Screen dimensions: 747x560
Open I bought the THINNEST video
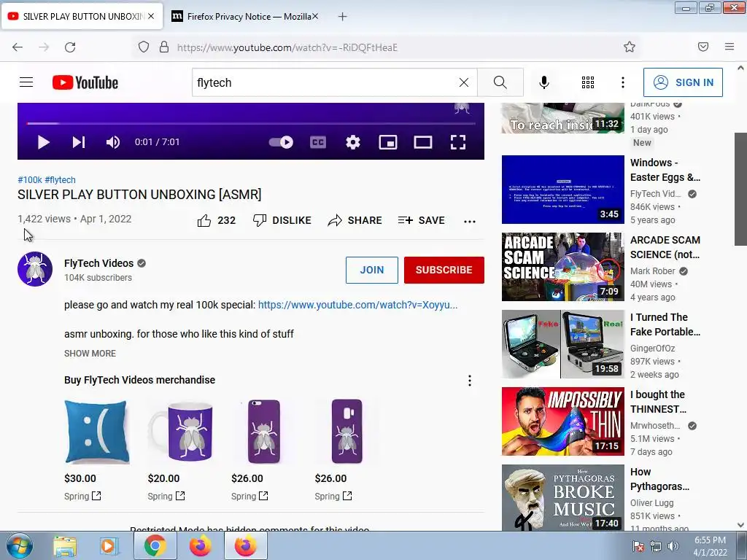coord(562,421)
